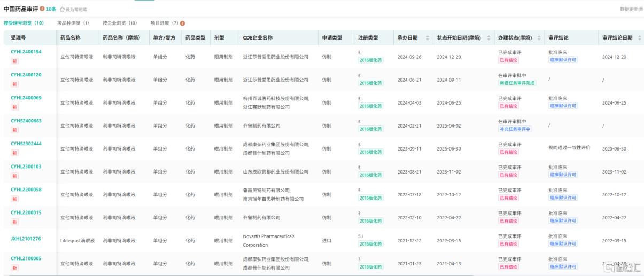Select 在审评审批中 in CYHS2400663 row
The height and width of the screenshot is (276, 644).
pos(512,121)
